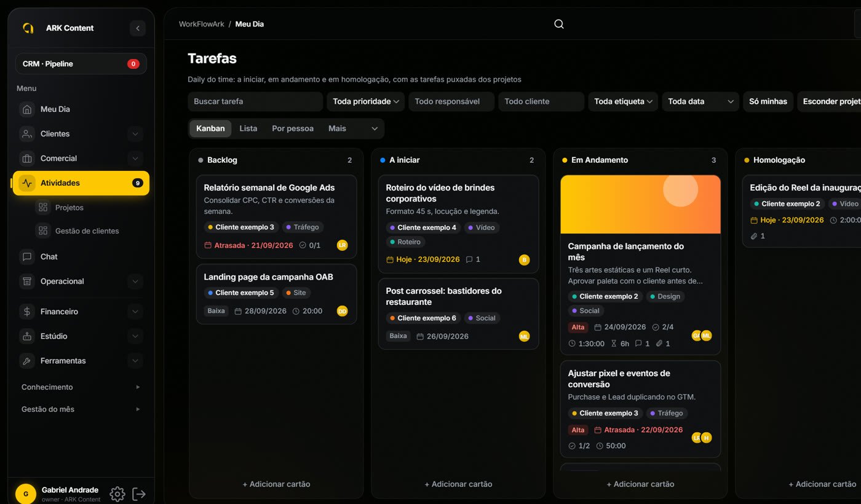Expand the Gestão do mês section
The width and height of the screenshot is (861, 504).
coord(81,409)
